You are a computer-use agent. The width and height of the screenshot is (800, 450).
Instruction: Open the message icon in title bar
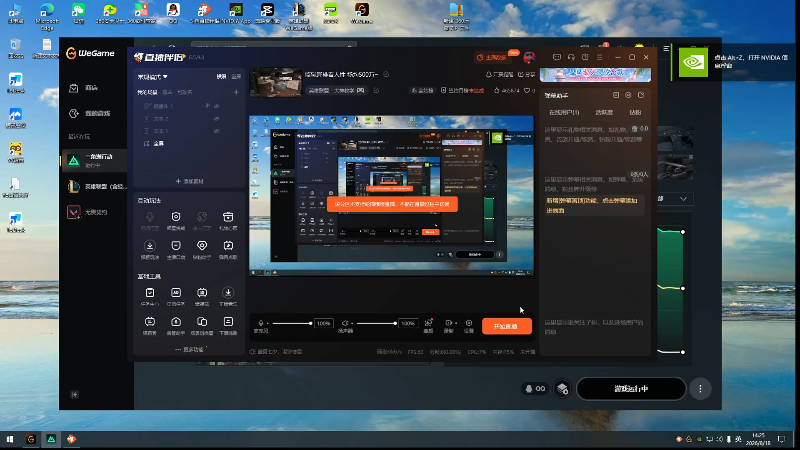pos(557,57)
